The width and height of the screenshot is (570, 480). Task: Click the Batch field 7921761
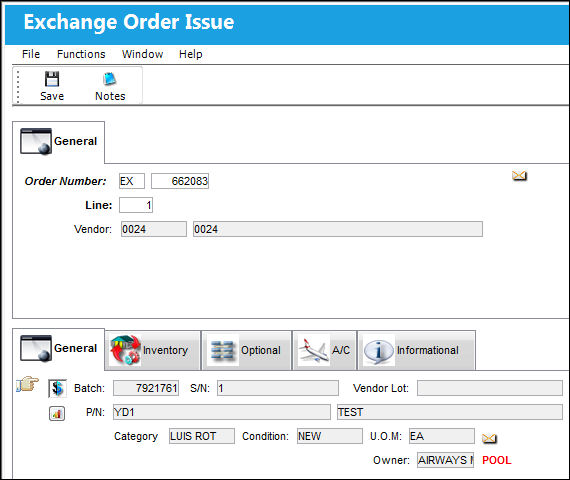pos(146,388)
